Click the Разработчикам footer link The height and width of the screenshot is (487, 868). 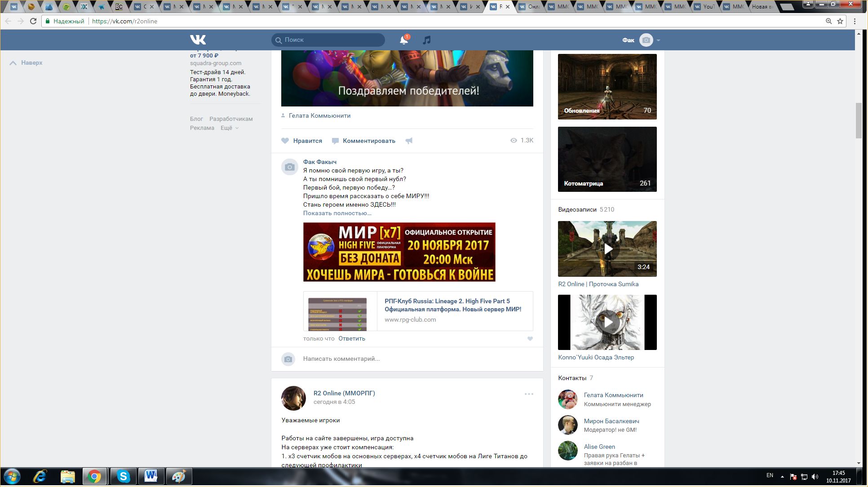tap(231, 119)
